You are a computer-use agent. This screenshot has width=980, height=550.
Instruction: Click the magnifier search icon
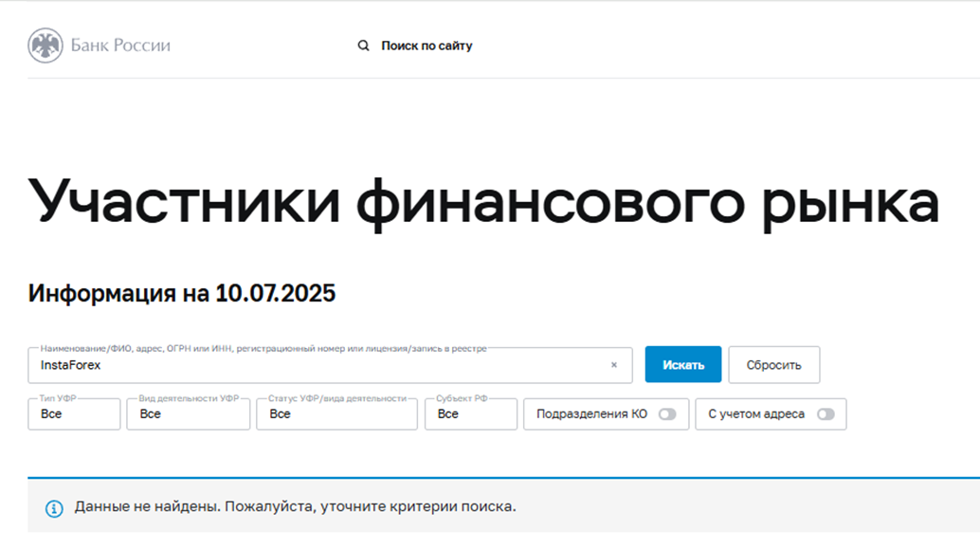click(363, 46)
